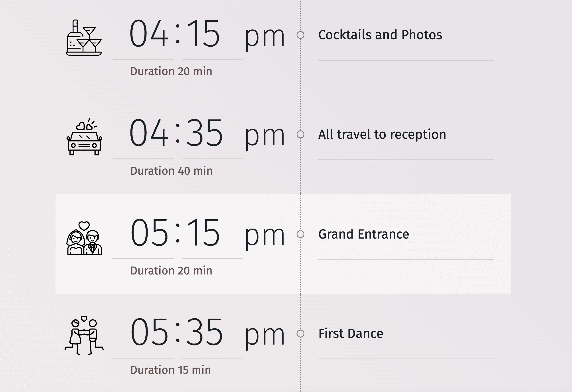The image size is (572, 392).
Task: Click the timeline marker at 04:35 pm
Action: click(301, 133)
